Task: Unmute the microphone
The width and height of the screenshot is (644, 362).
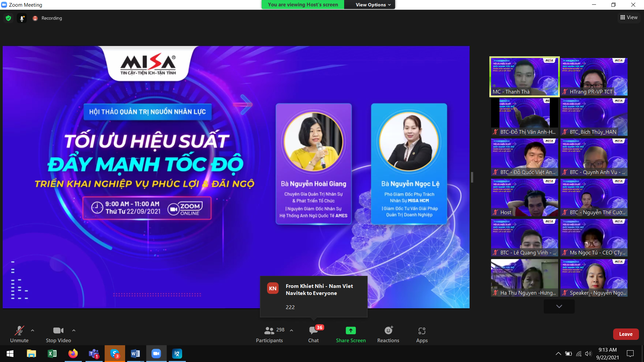Action: [19, 334]
